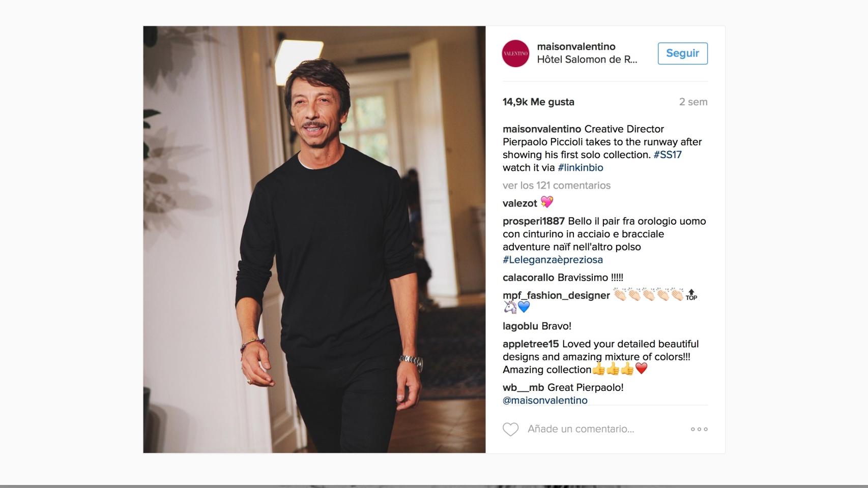The image size is (868, 488).
Task: Open maisonvalentino username in post header
Action: 576,47
